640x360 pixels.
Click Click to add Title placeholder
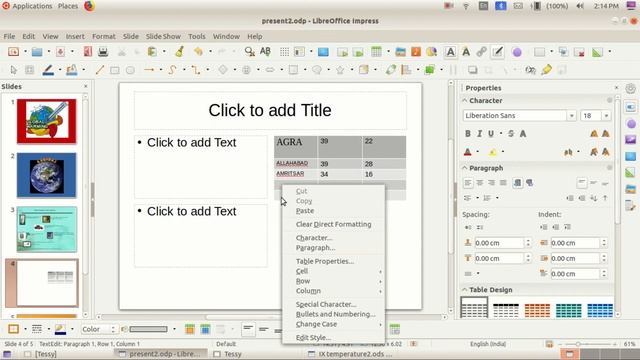pyautogui.click(x=270, y=110)
